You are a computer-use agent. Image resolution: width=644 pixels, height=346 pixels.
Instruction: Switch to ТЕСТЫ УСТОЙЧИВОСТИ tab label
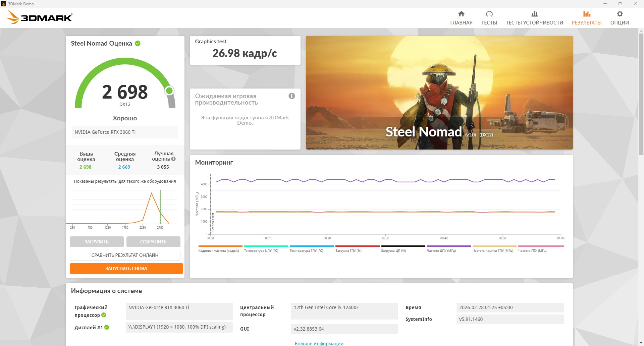534,23
